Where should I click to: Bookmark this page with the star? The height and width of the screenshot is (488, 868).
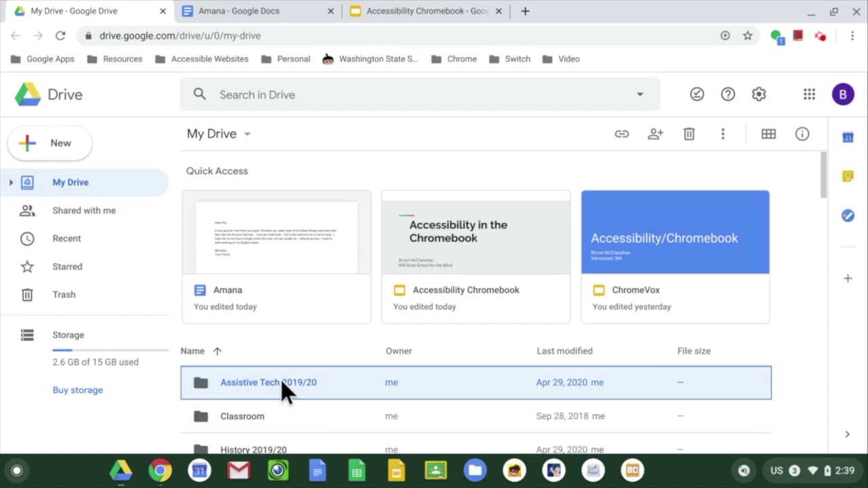pos(747,36)
